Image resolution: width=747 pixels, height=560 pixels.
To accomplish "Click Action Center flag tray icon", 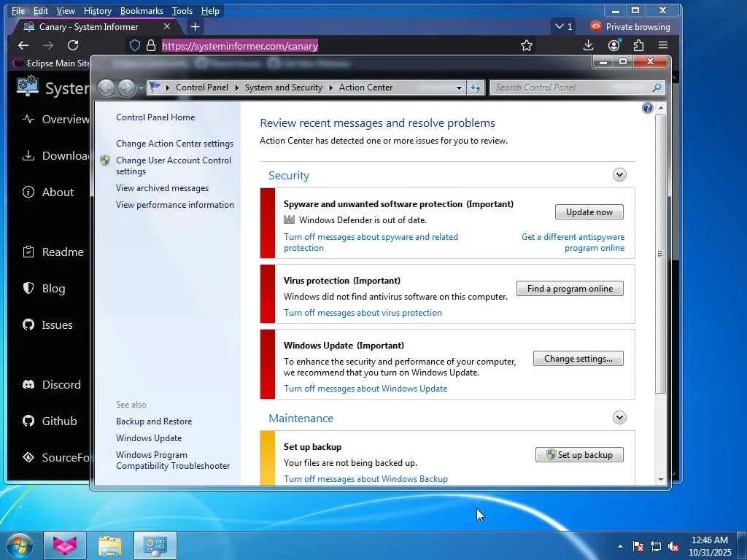I will 638,547.
